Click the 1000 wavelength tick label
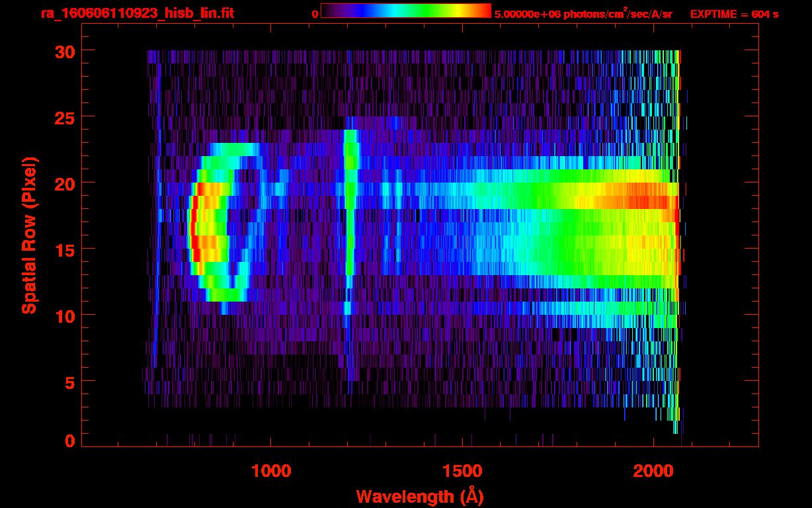812x508 pixels. [271, 471]
